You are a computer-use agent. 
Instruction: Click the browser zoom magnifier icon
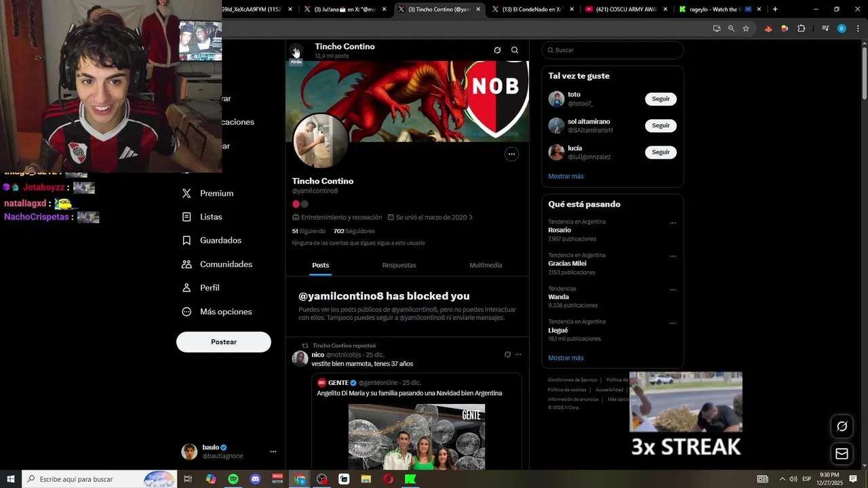point(731,28)
